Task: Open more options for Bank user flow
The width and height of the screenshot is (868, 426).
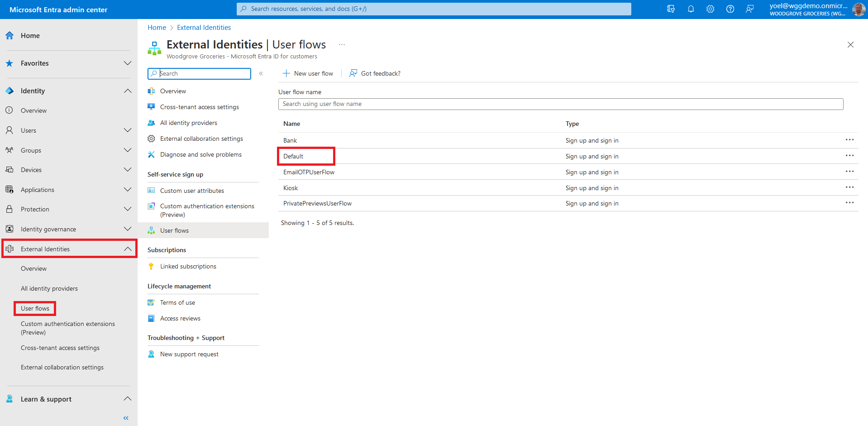Action: 849,140
